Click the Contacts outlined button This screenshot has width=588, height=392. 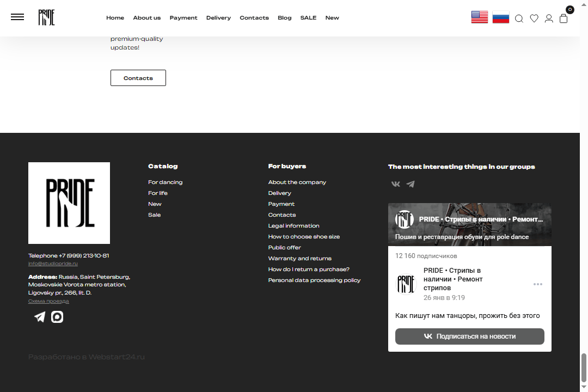pos(138,78)
